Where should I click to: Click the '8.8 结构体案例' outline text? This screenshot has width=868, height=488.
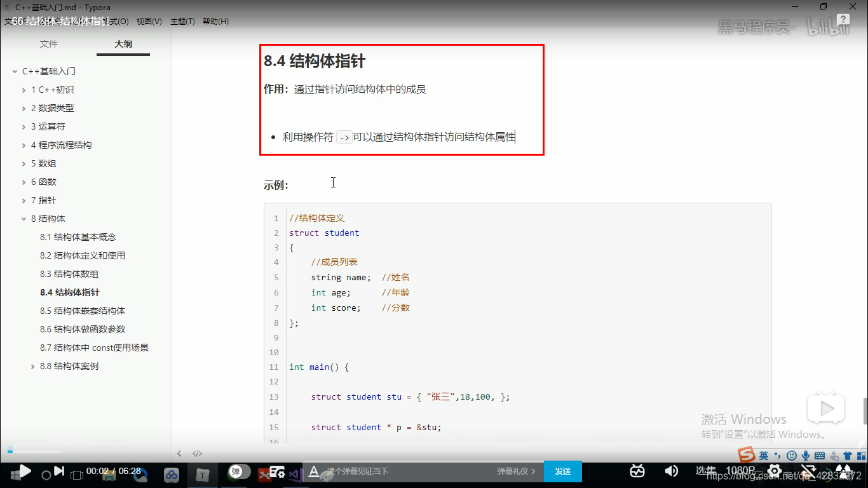(x=69, y=366)
